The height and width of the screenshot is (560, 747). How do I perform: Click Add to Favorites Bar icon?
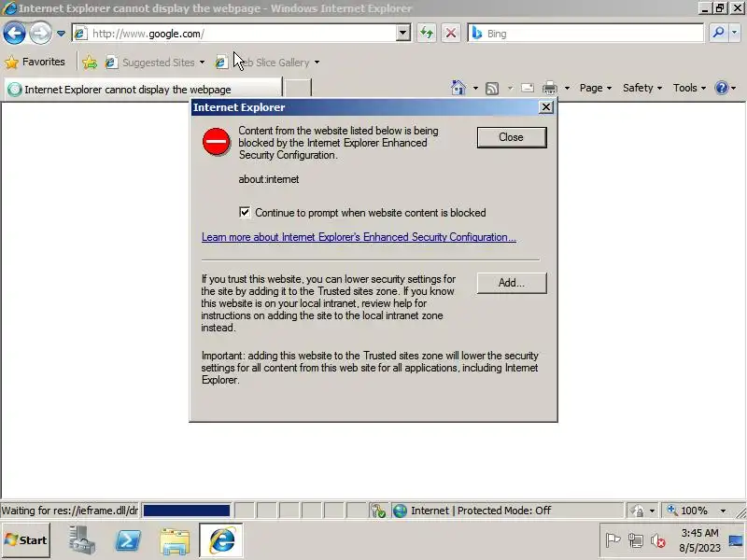pos(90,63)
